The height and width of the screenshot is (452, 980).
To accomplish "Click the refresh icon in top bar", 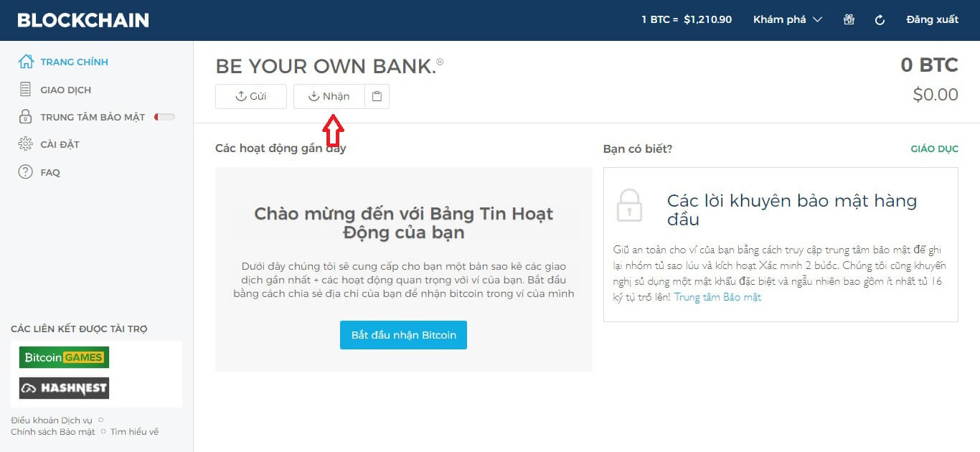I will [880, 20].
